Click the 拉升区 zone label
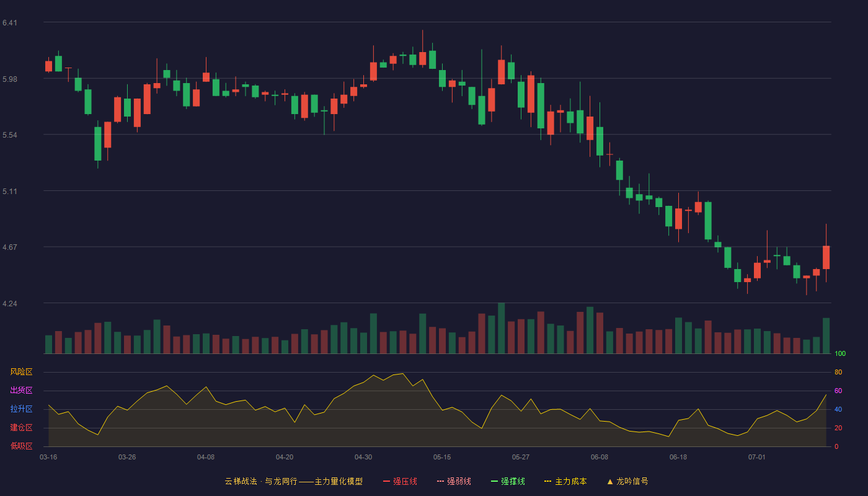The width and height of the screenshot is (868, 496). coord(21,409)
